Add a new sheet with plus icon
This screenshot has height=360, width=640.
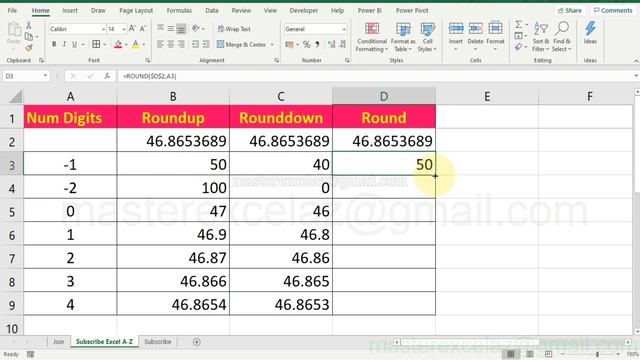(x=196, y=342)
